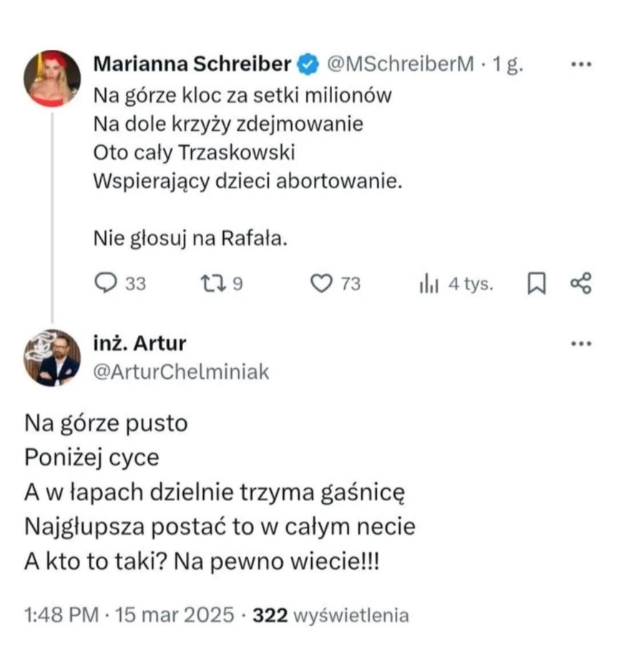Image resolution: width=618 pixels, height=672 pixels.
Task: Click the reply icon with 33 comments
Action: pos(106,284)
